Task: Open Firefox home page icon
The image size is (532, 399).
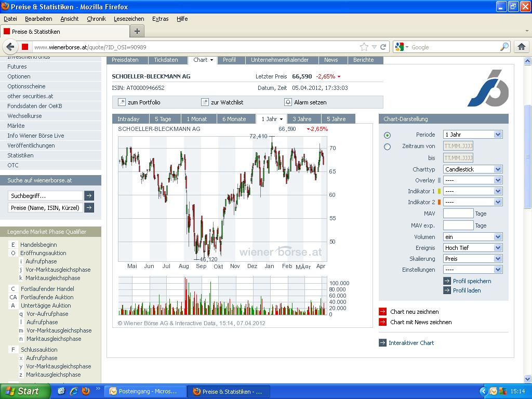Action: tap(522, 47)
